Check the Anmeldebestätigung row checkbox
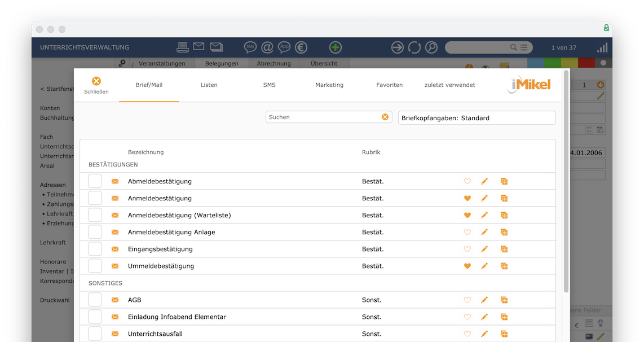 (95, 198)
